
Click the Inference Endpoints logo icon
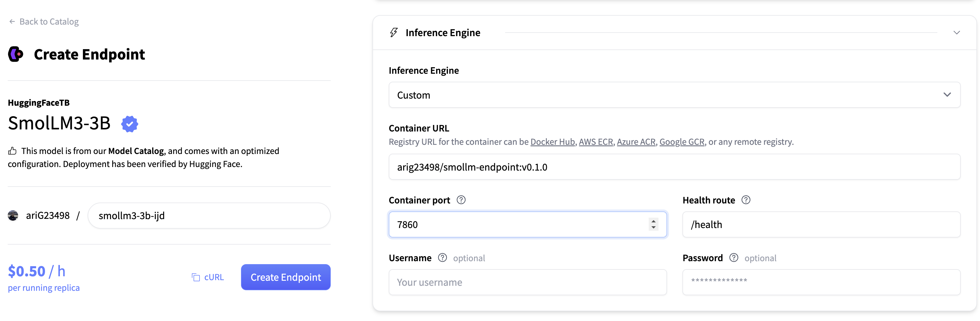(16, 54)
